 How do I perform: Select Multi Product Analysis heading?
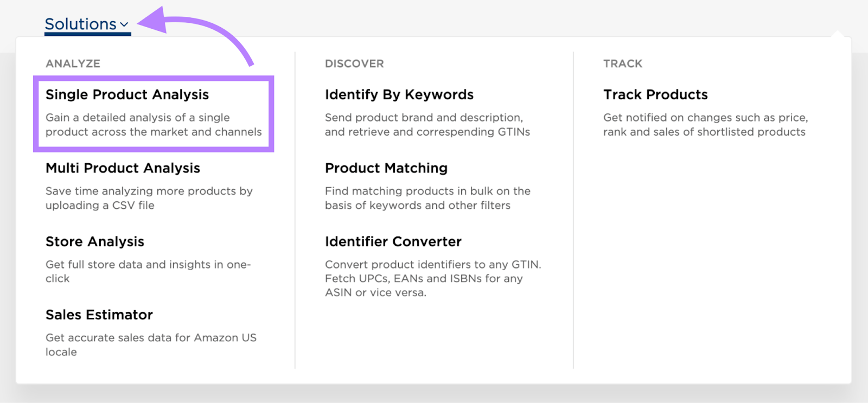click(x=123, y=168)
